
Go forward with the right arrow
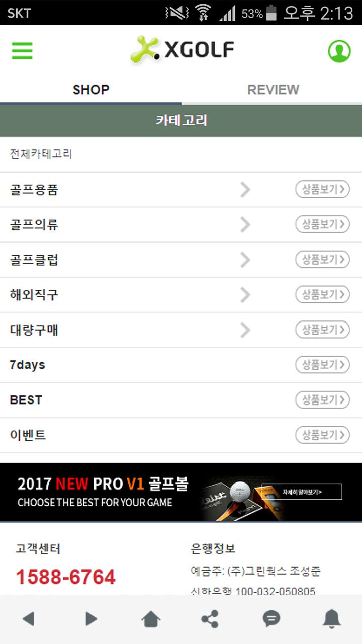91,619
